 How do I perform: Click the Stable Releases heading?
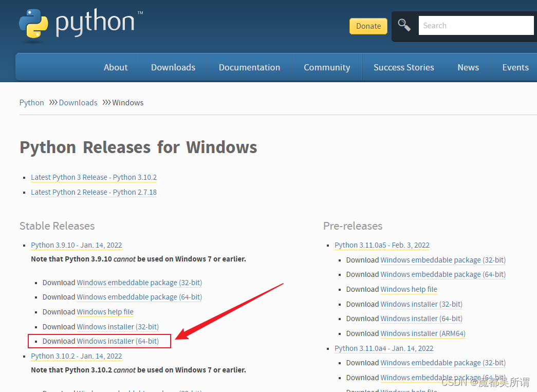pyautogui.click(x=57, y=226)
